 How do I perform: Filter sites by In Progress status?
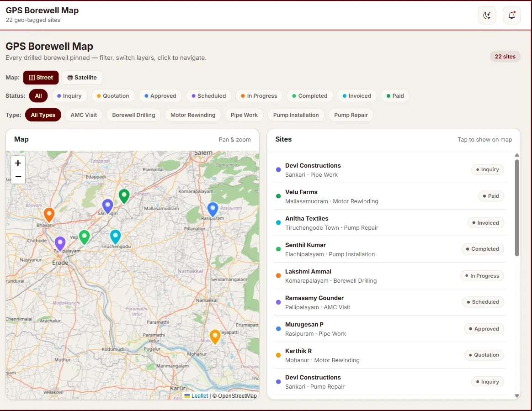[x=259, y=95]
